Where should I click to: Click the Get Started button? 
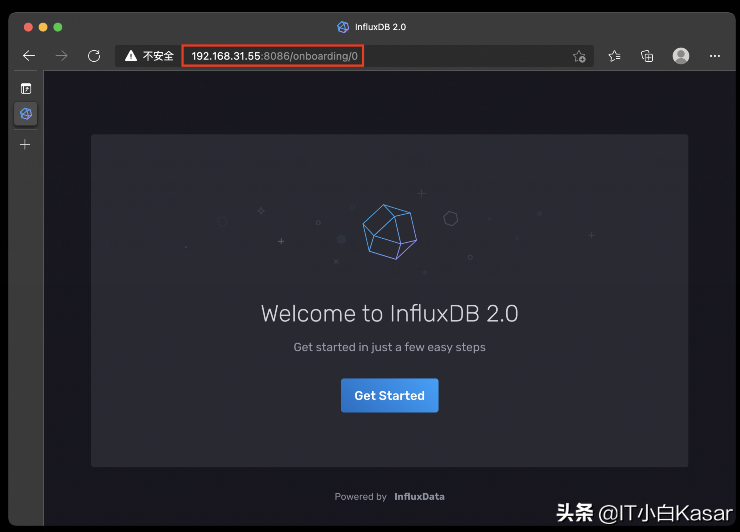pos(389,395)
